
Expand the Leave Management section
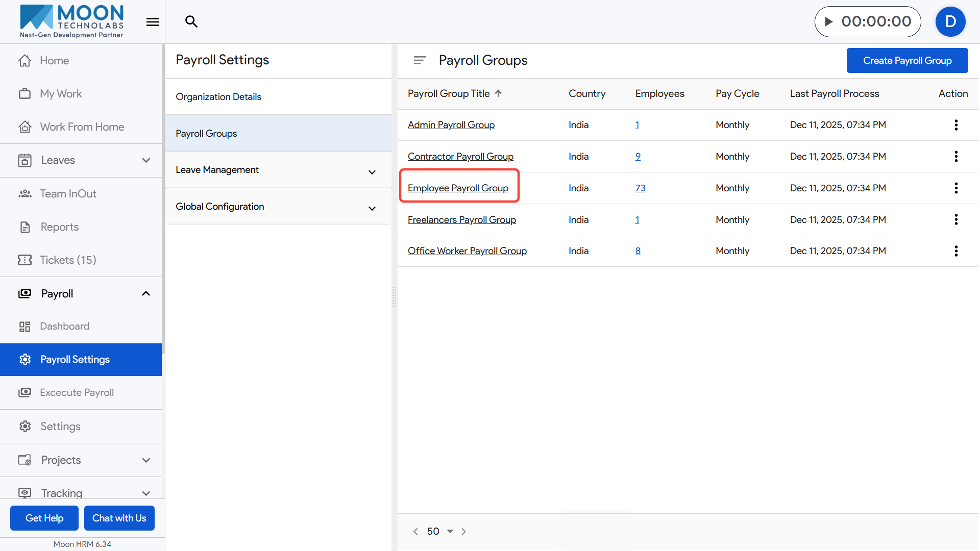[372, 172]
